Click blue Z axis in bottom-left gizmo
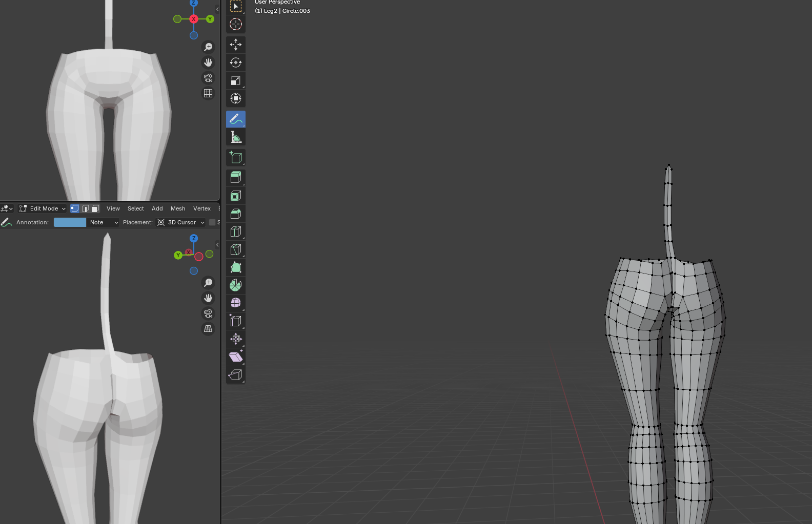The height and width of the screenshot is (524, 812). coord(194,238)
